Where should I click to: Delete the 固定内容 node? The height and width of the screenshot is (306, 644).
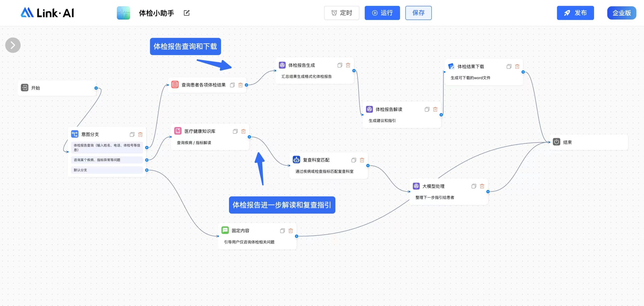coord(291,231)
